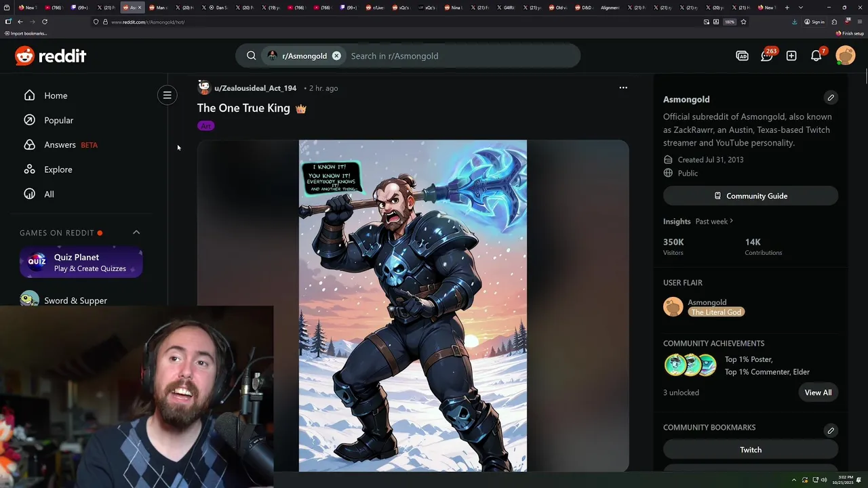This screenshot has width=868, height=488.
Task: Edit community description pencil icon
Action: tap(831, 98)
